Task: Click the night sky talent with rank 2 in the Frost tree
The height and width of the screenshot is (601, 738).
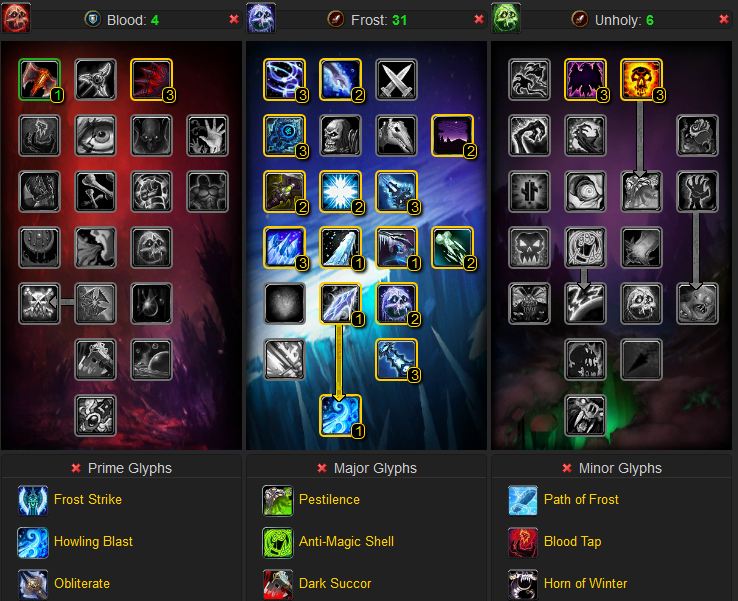Action: [x=452, y=135]
